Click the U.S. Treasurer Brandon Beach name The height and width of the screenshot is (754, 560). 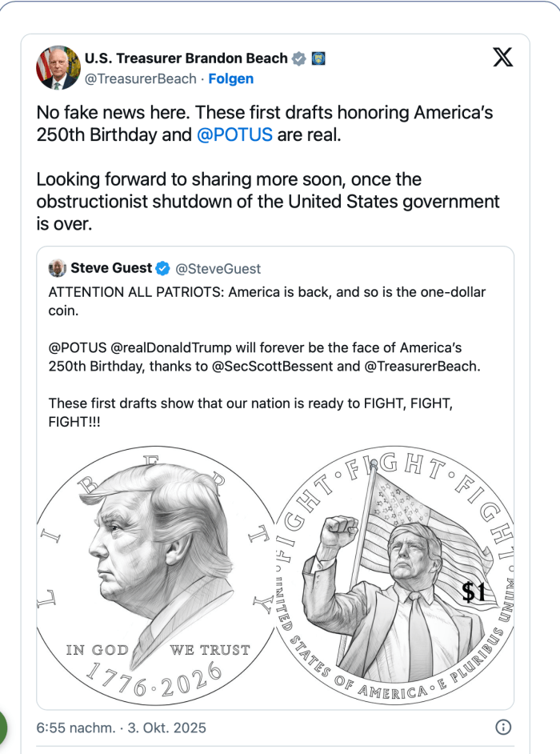tap(186, 58)
